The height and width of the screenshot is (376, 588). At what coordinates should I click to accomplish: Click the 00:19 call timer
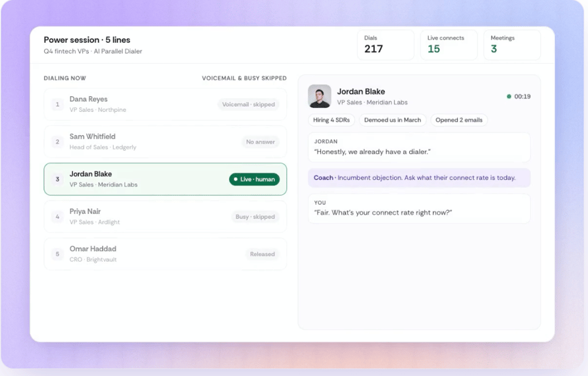(x=522, y=97)
